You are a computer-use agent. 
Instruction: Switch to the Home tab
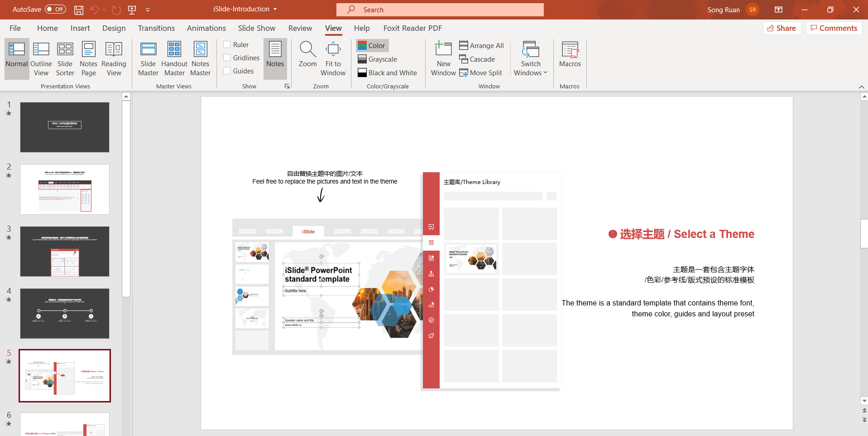click(48, 28)
